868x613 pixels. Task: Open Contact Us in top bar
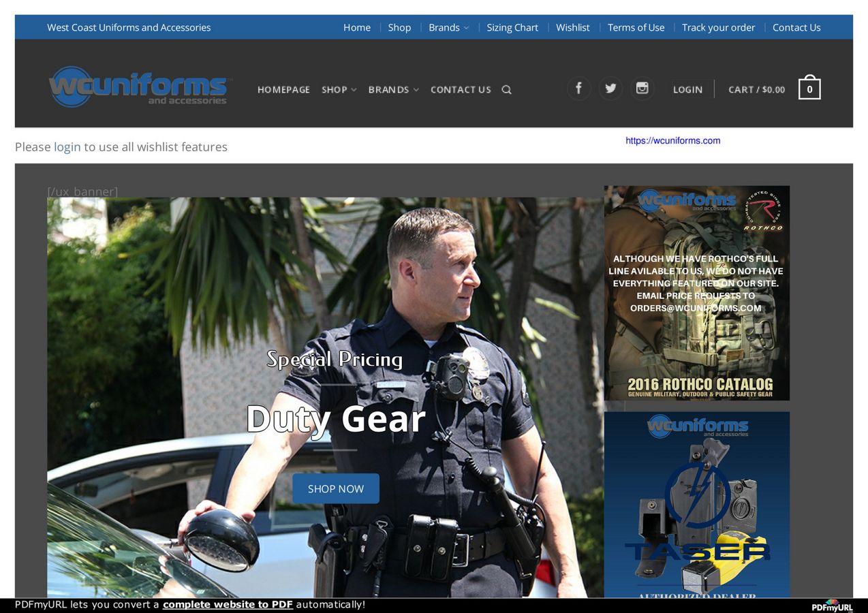tap(796, 27)
